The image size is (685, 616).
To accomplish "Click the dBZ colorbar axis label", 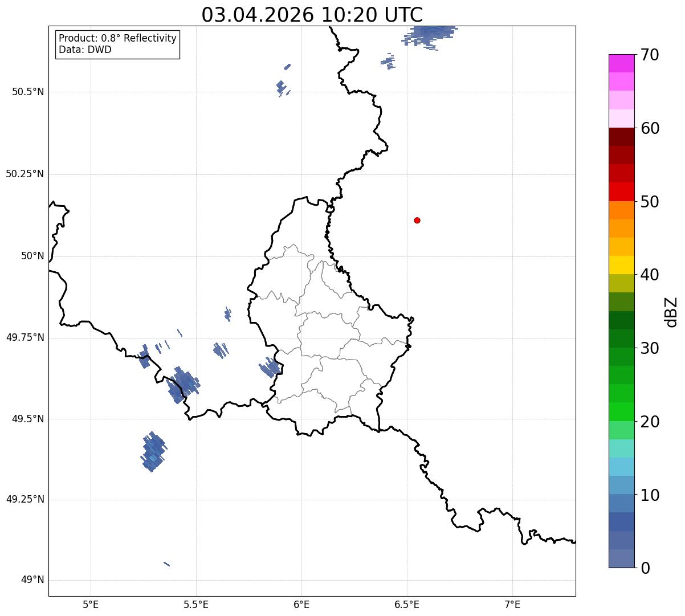I will (x=671, y=311).
